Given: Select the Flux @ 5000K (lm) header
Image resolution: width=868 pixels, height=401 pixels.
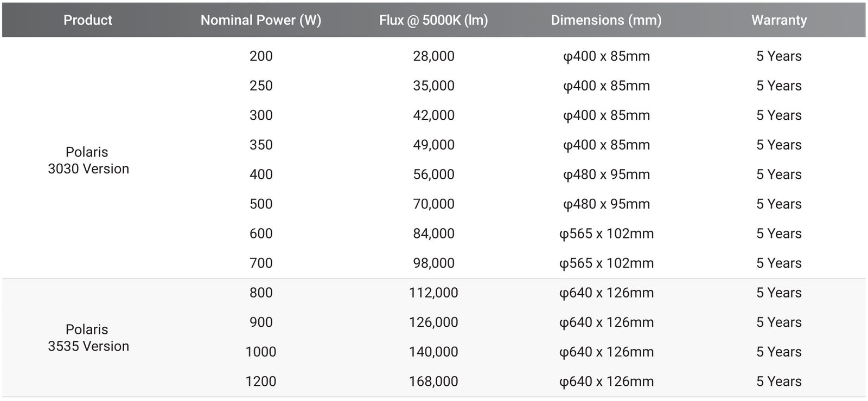Looking at the screenshot, I should [433, 20].
